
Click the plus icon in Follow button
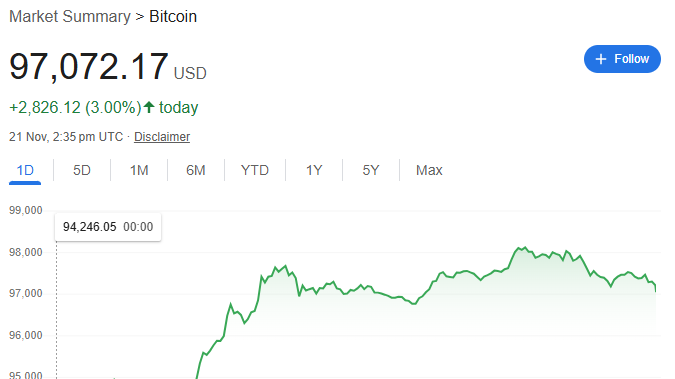pyautogui.click(x=601, y=59)
